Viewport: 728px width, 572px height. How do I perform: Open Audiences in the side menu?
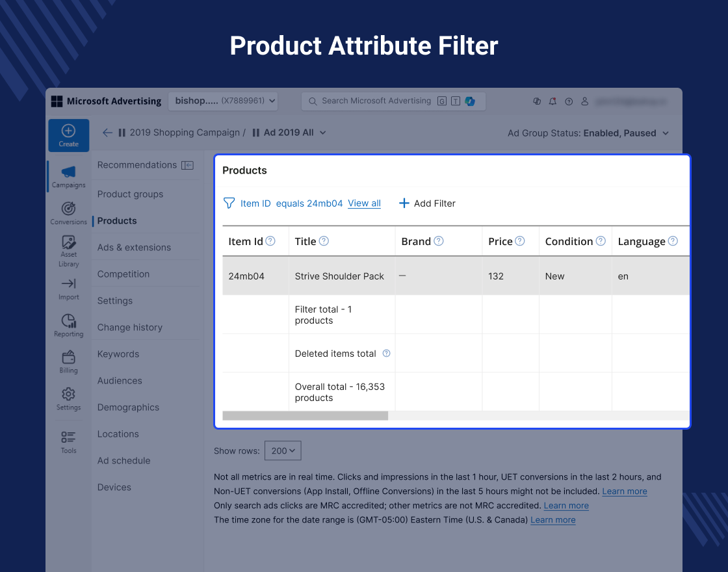pyautogui.click(x=120, y=381)
